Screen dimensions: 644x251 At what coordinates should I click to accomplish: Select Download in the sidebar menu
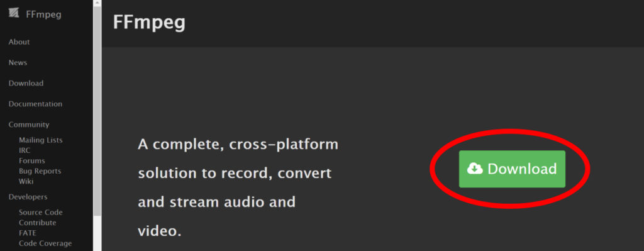(26, 83)
